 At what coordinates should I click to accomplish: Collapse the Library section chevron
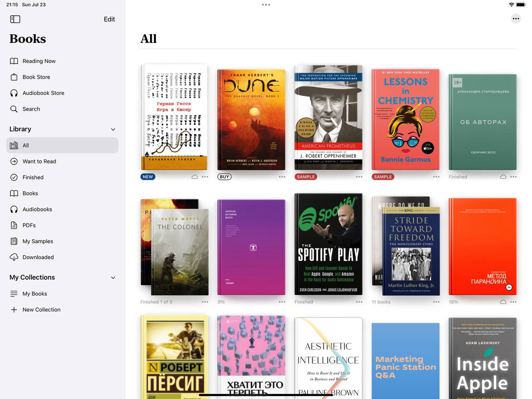pos(113,129)
